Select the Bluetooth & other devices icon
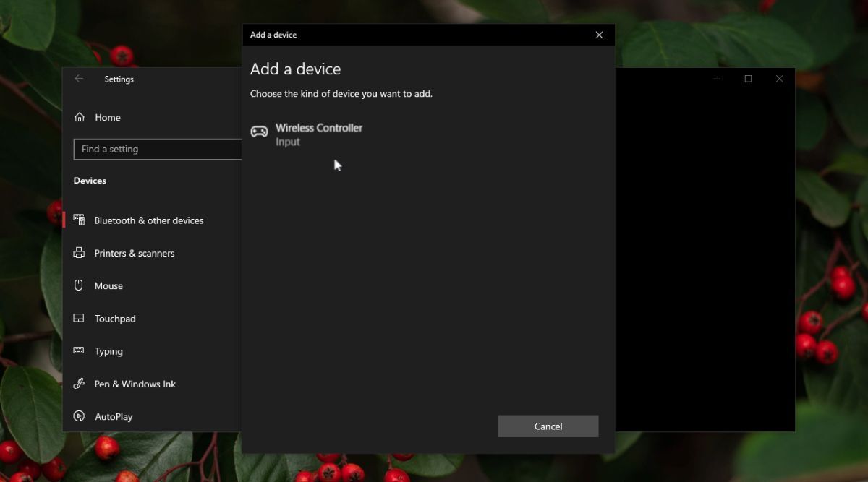868x482 pixels. pyautogui.click(x=79, y=220)
